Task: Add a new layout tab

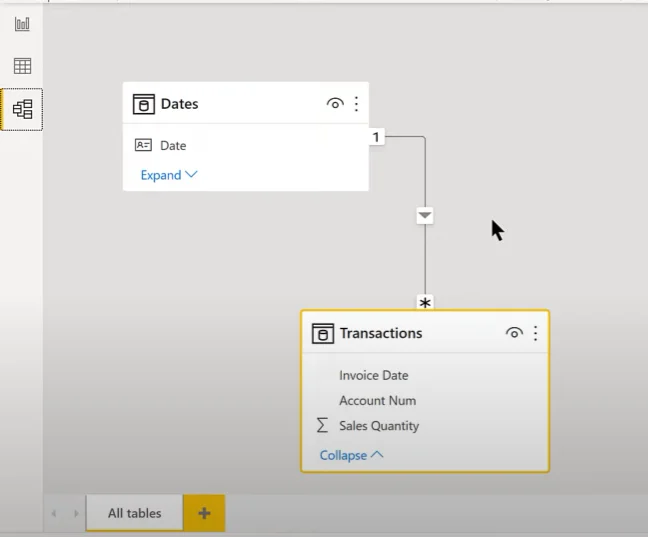Action: pos(204,513)
